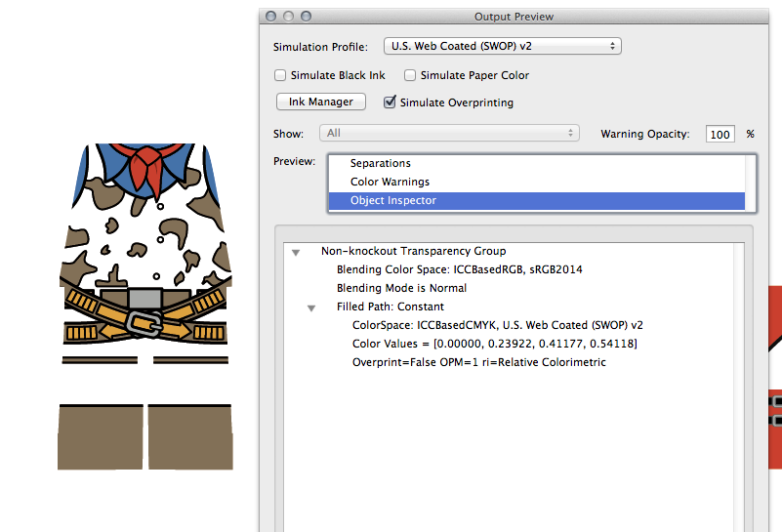Enable the Simulate Black Ink checkbox
This screenshot has width=782, height=532.
[281, 75]
